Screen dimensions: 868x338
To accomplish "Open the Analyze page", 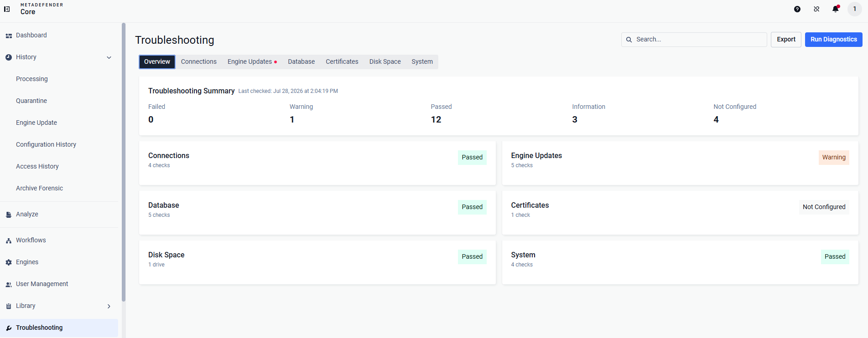I will [x=27, y=215].
